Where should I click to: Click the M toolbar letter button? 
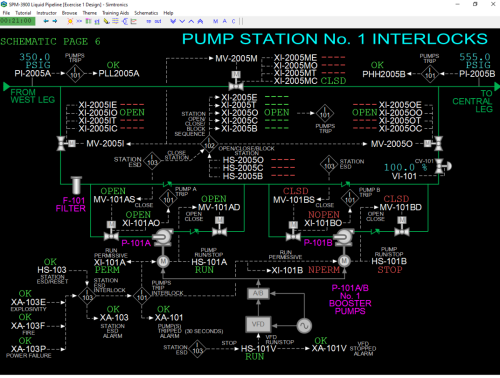coord(216,21)
